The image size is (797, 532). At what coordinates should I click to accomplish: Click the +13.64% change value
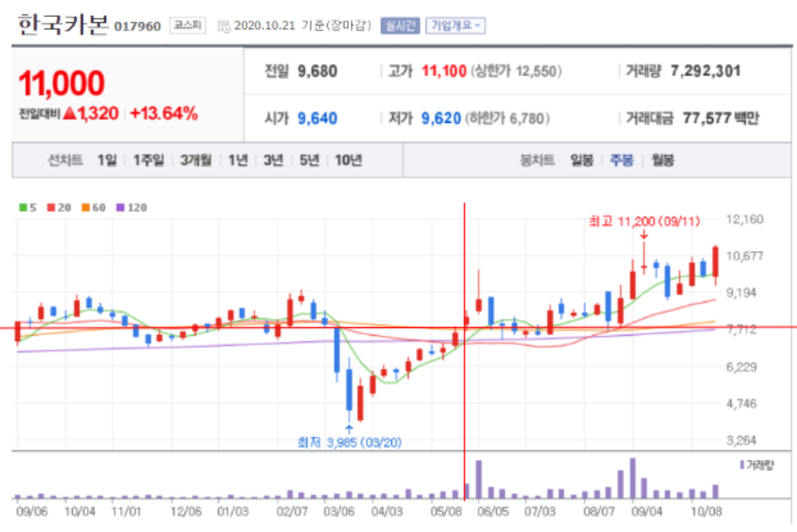[164, 114]
